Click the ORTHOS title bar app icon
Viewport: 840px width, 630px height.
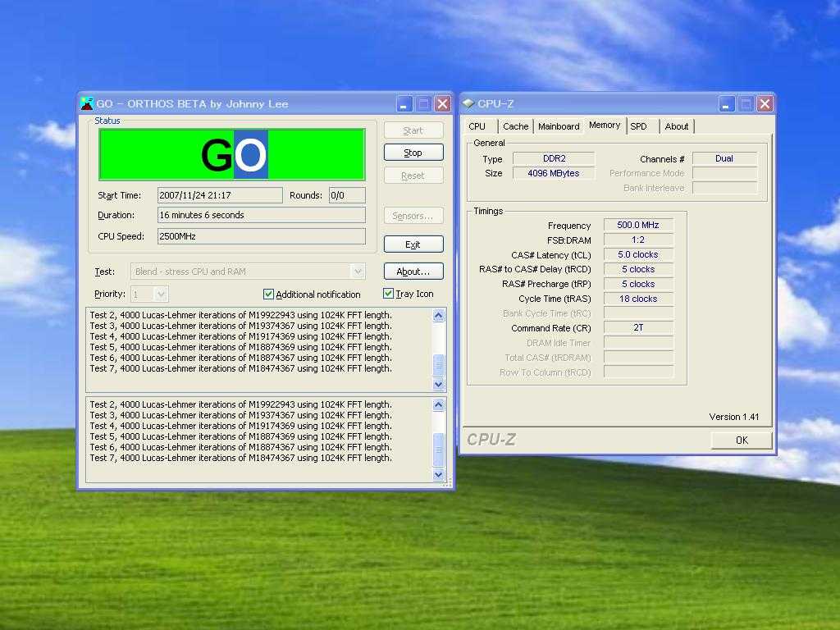pos(87,103)
